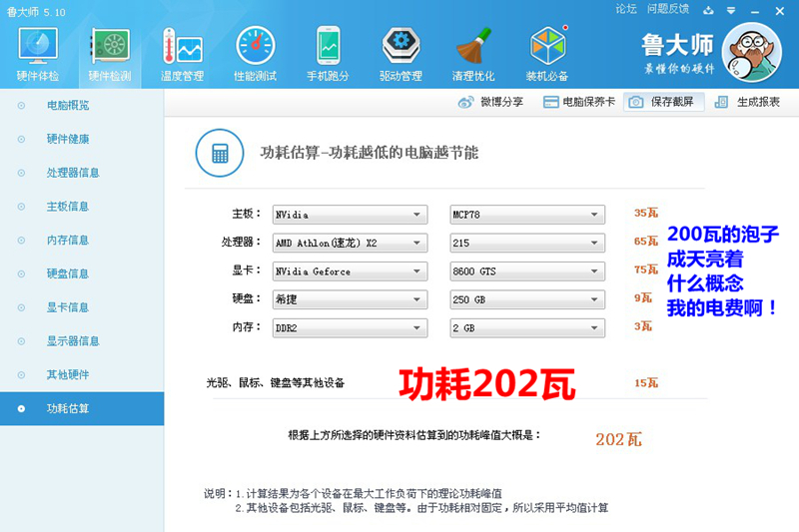The image size is (799, 532).
Task: Click the report icon for 生成报表
Action: pyautogui.click(x=721, y=103)
